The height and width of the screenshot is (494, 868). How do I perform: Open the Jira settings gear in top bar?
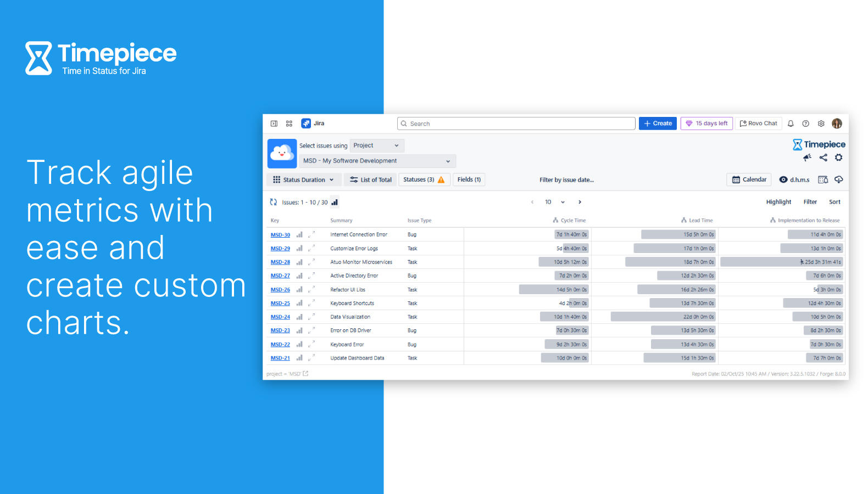[x=821, y=123]
